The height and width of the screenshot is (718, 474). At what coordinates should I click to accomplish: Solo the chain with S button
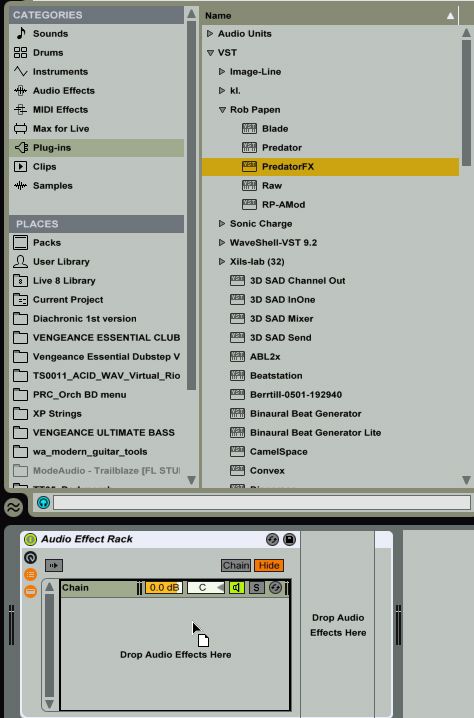click(x=256, y=587)
